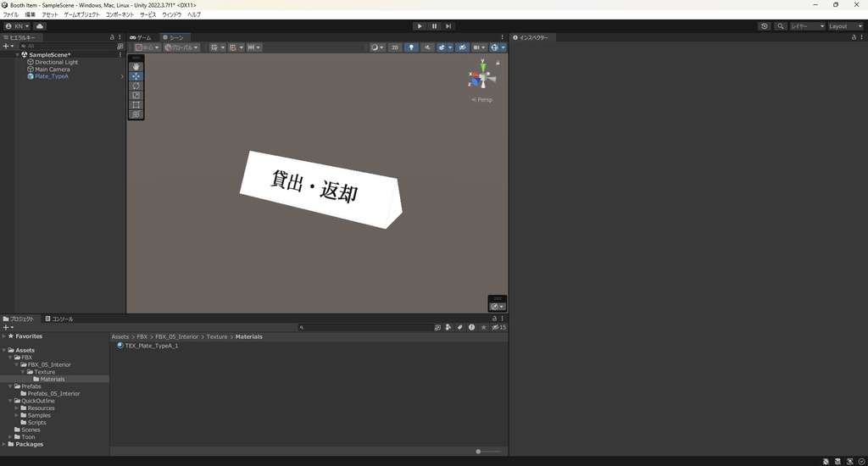Open the draw mode shading dropdown
Viewport: 868px width, 466px height.
pyautogui.click(x=377, y=47)
